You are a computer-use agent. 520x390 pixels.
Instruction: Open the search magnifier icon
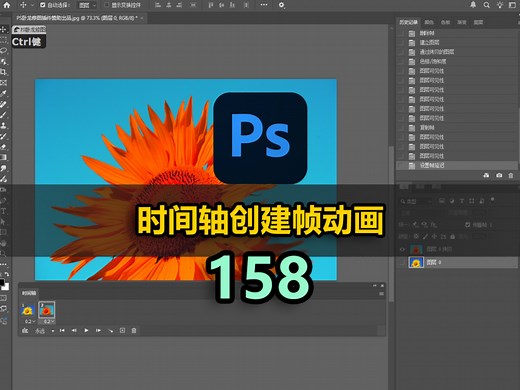[x=487, y=5]
